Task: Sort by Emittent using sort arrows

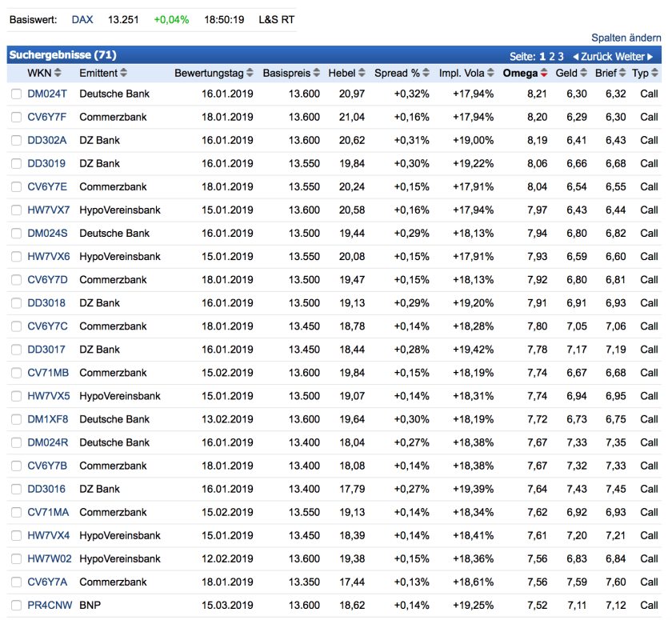Action: pyautogui.click(x=124, y=74)
